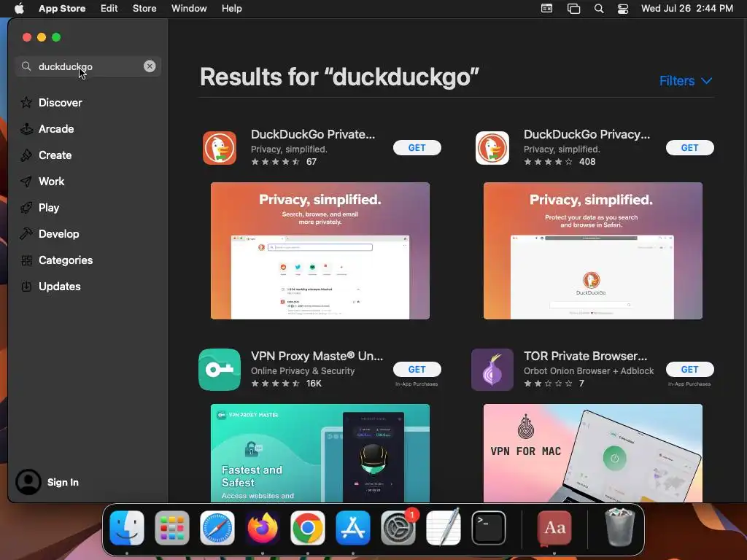This screenshot has height=560, width=747.
Task: Open Dictionary from the Dock
Action: (554, 528)
